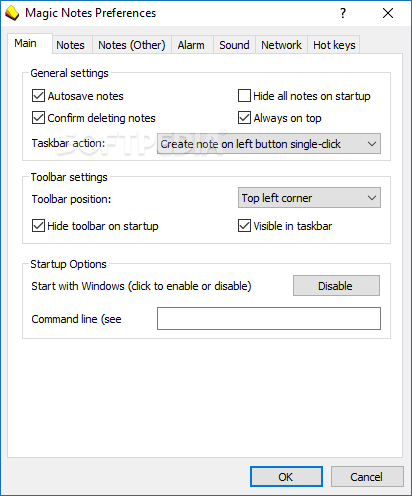Click the Magic Notes app icon in title bar
Viewport: 412px width, 496px height.
click(x=12, y=13)
